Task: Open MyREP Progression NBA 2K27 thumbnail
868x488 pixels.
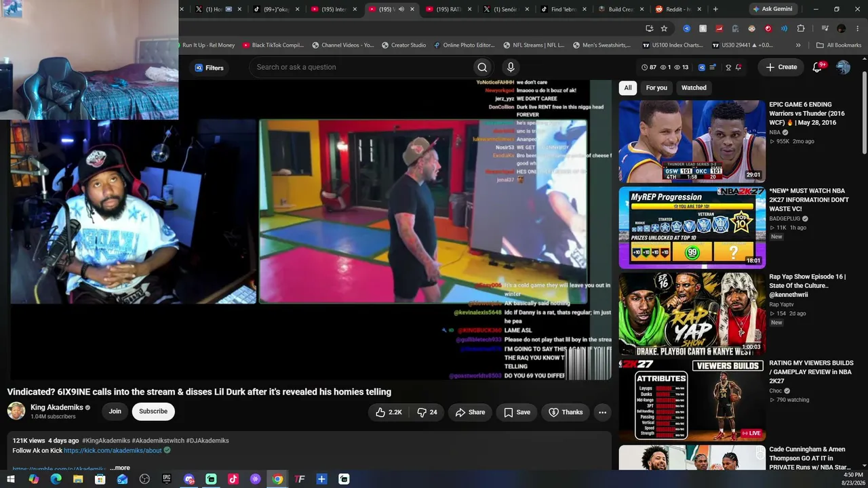Action: click(x=692, y=228)
